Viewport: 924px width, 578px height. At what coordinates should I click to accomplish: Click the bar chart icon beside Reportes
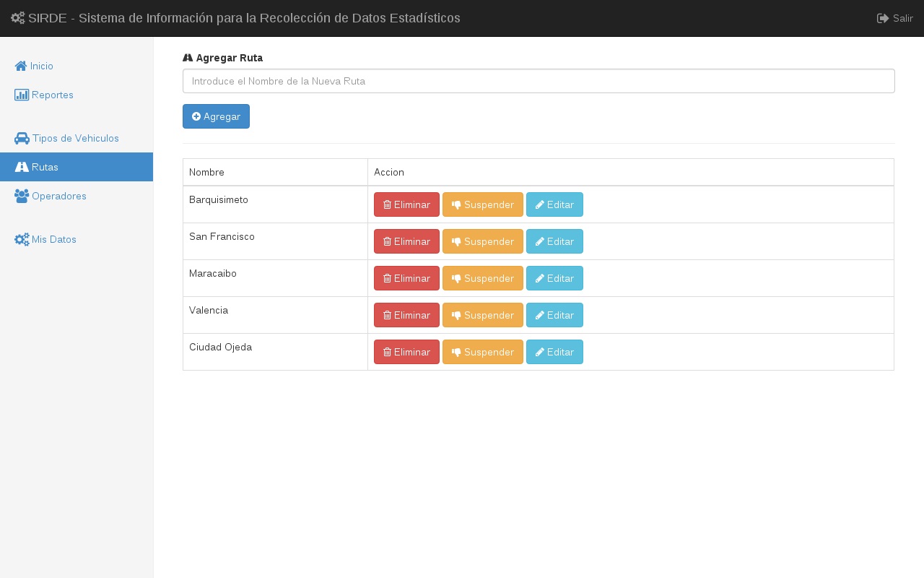(x=22, y=95)
